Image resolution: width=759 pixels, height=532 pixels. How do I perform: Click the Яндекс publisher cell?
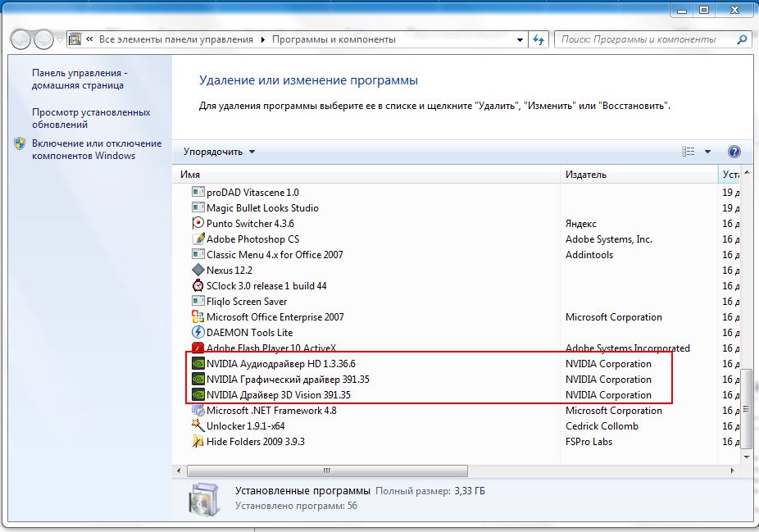[581, 224]
